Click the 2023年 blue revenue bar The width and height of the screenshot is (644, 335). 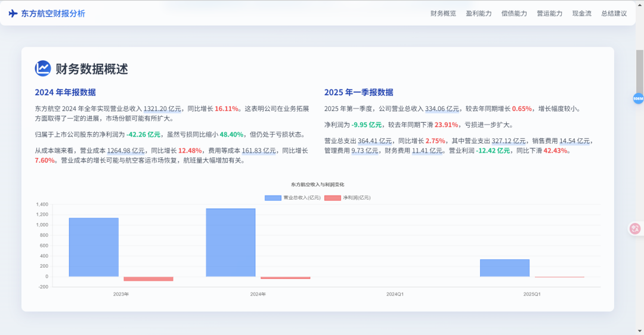(x=94, y=247)
